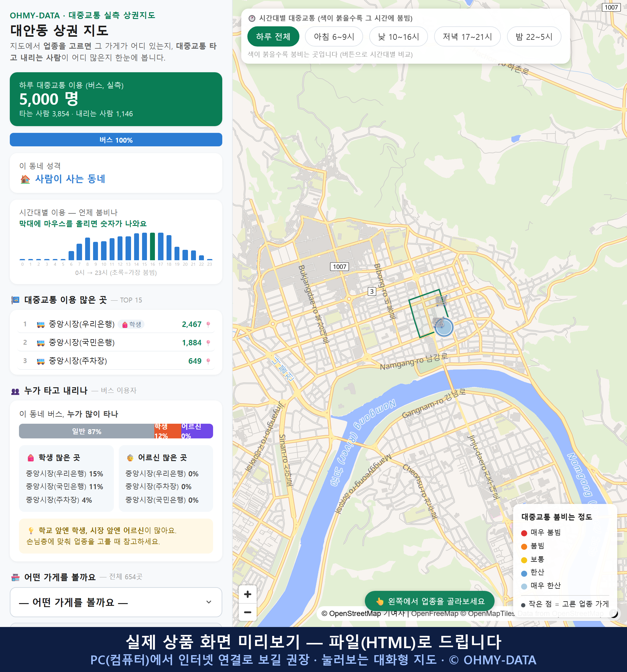Click the 작은 점 = 고른 업종 가게 legend entry
627x672 pixels.
point(565,604)
